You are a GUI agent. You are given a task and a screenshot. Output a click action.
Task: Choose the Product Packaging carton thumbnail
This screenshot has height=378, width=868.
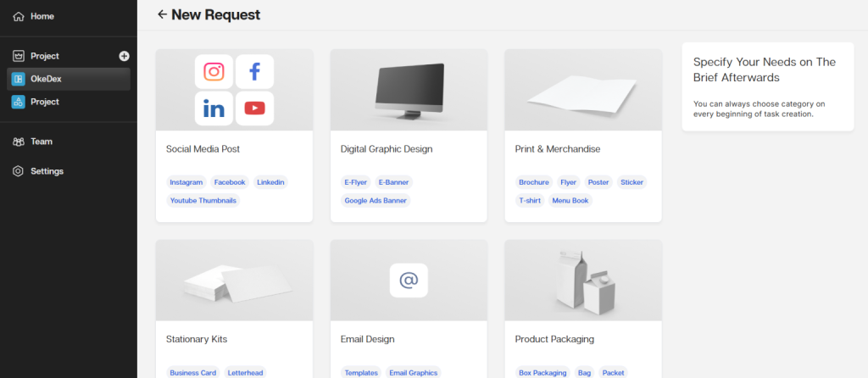[582, 280]
